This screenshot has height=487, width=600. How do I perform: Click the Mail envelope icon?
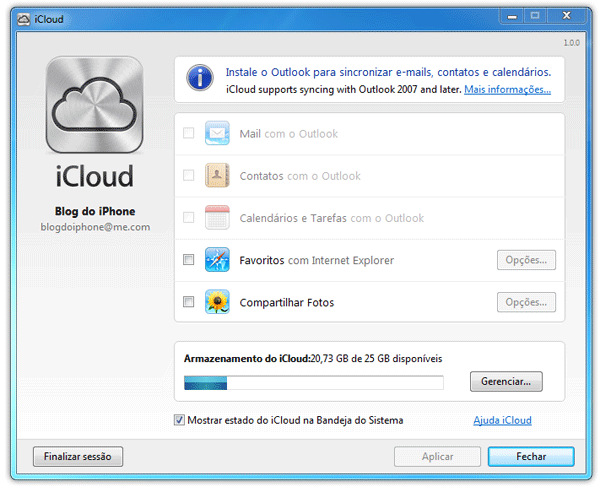pos(217,133)
